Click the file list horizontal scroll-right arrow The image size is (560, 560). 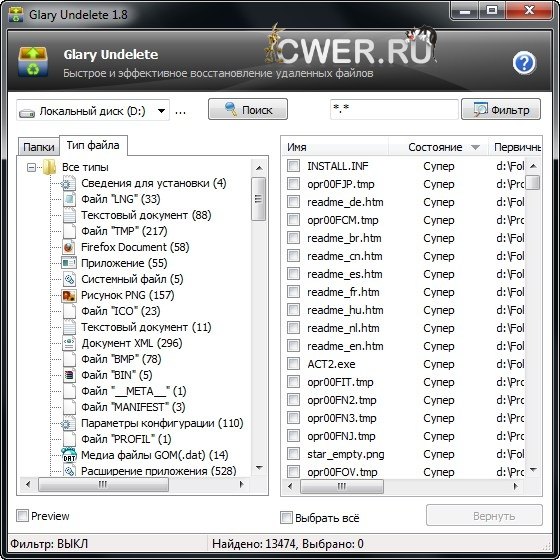[x=515, y=486]
